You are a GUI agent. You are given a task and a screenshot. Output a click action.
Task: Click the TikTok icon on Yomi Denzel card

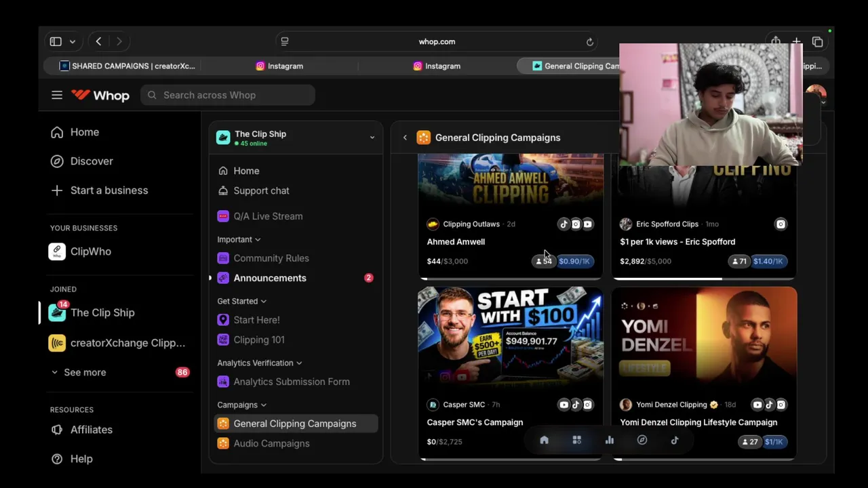pos(769,405)
